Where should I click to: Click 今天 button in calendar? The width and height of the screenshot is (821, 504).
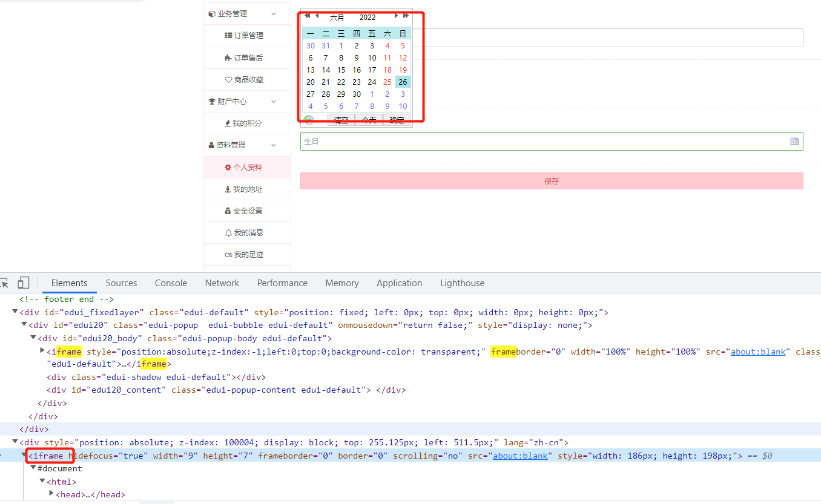369,120
